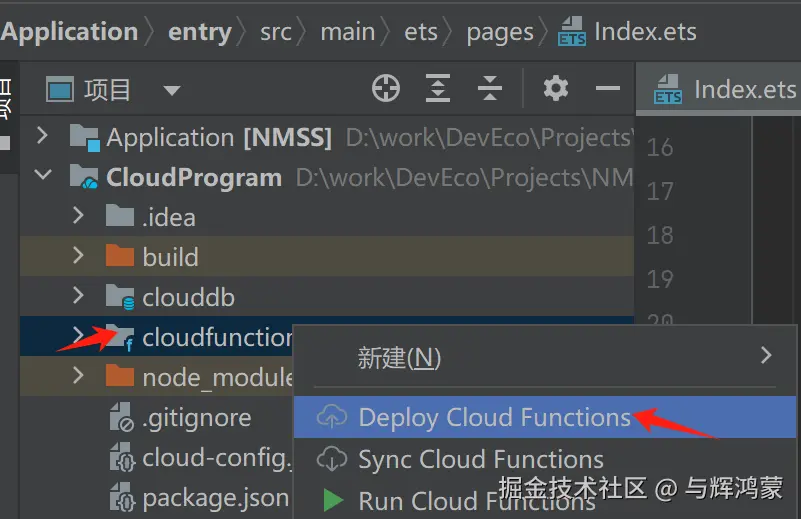801x519 pixels.
Task: Click line number 16 in gutter
Action: click(659, 148)
